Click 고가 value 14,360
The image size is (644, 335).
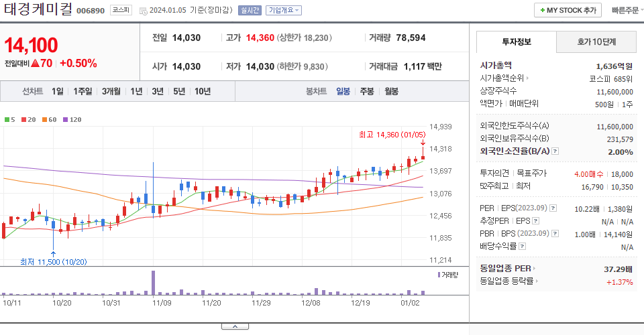tap(260, 38)
